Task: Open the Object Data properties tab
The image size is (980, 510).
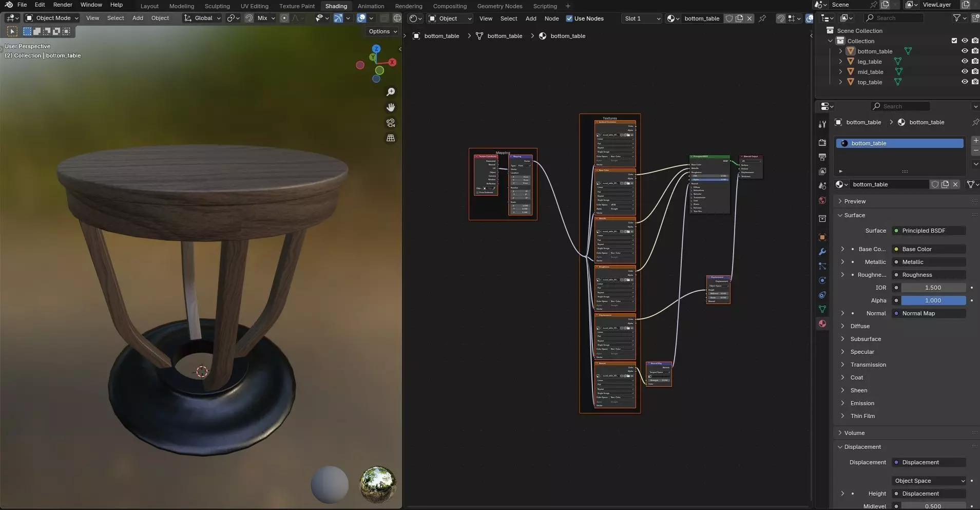Action: [822, 309]
